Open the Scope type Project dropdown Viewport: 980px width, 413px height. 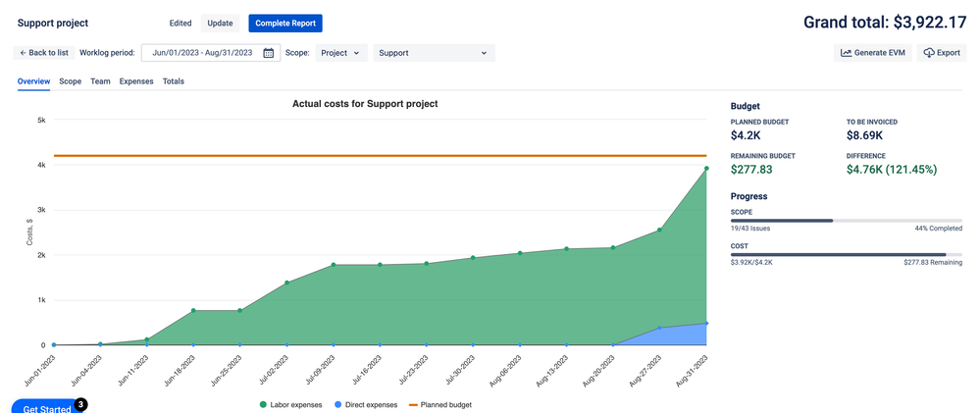click(x=340, y=53)
